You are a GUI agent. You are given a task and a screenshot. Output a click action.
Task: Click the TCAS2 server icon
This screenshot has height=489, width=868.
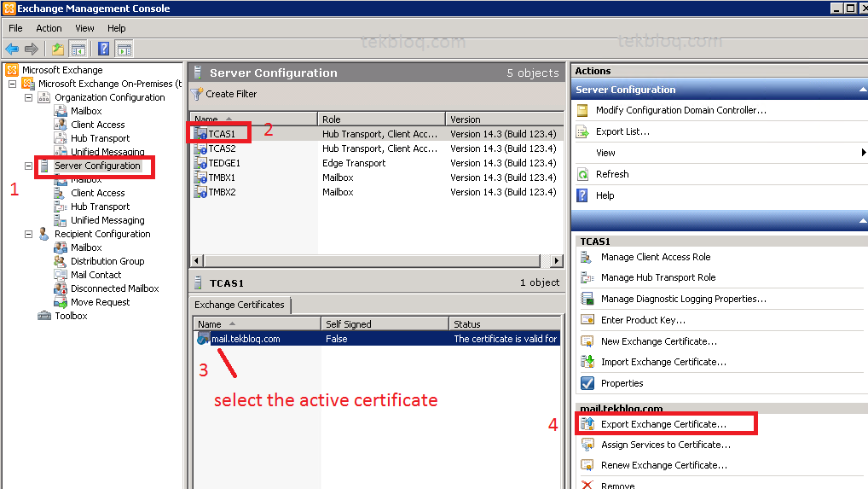pyautogui.click(x=200, y=148)
